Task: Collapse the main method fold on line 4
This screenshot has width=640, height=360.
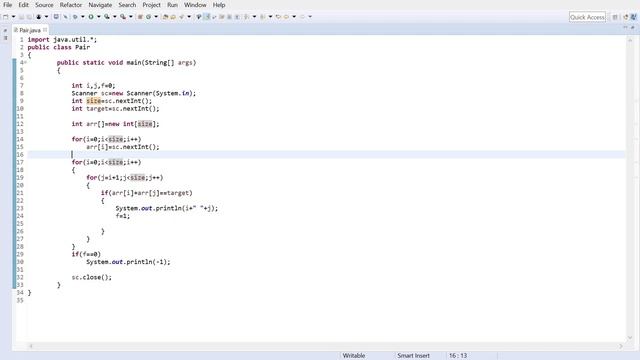Action: coord(25,62)
